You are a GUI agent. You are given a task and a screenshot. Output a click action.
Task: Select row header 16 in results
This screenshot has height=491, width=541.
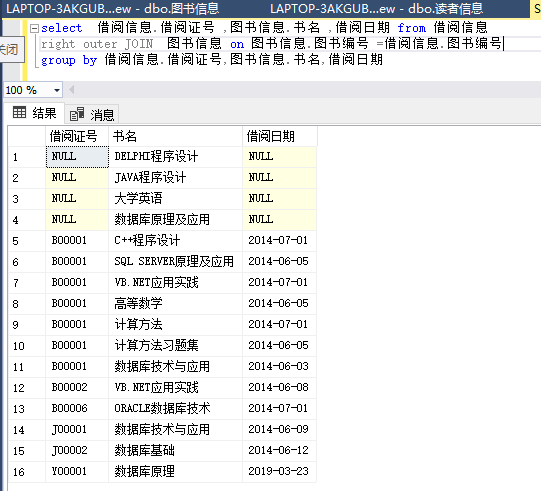click(27, 472)
